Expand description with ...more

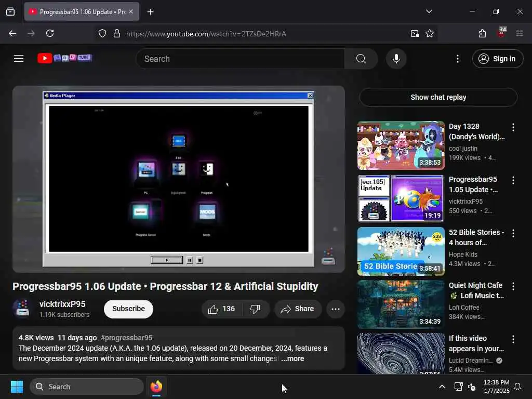[292, 358]
